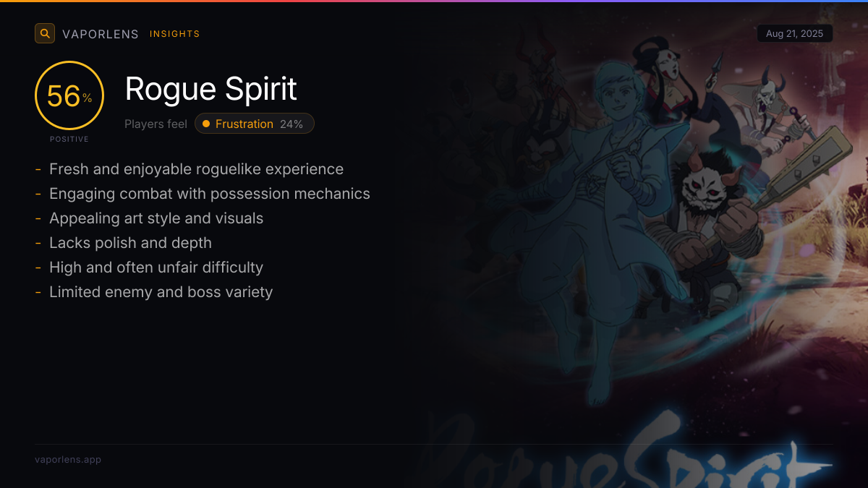This screenshot has width=868, height=488.
Task: Click the VaporLens magnifier logo icon
Action: pyautogui.click(x=45, y=33)
